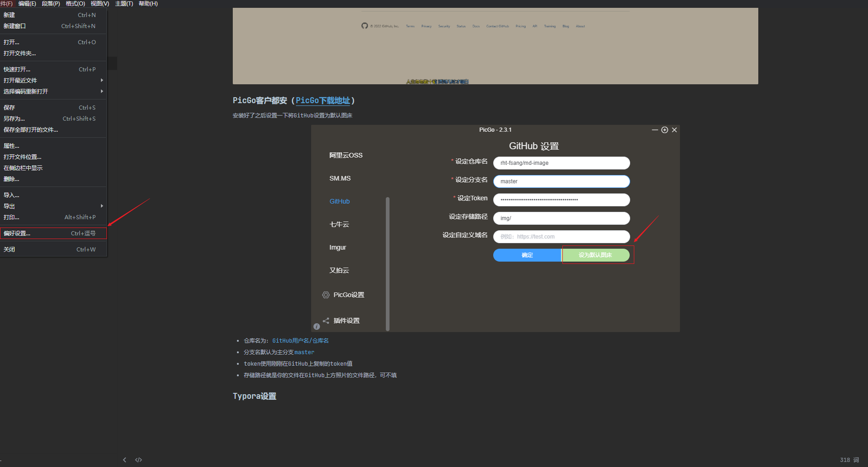Image resolution: width=868 pixels, height=467 pixels.
Task: Select 属性... menu entry
Action: point(53,146)
